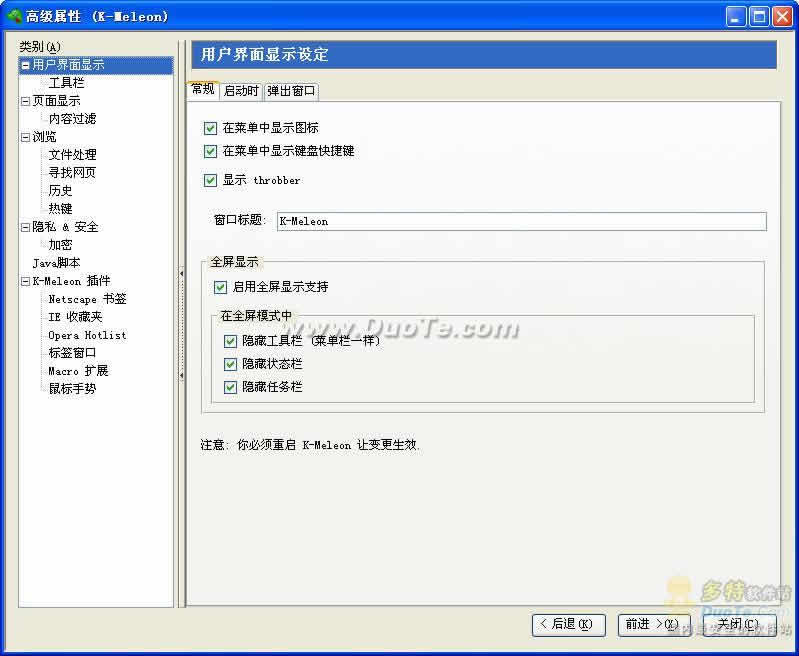Viewport: 799px width, 656px height.
Task: Select 文件处理 in category tree
Action: pos(72,154)
